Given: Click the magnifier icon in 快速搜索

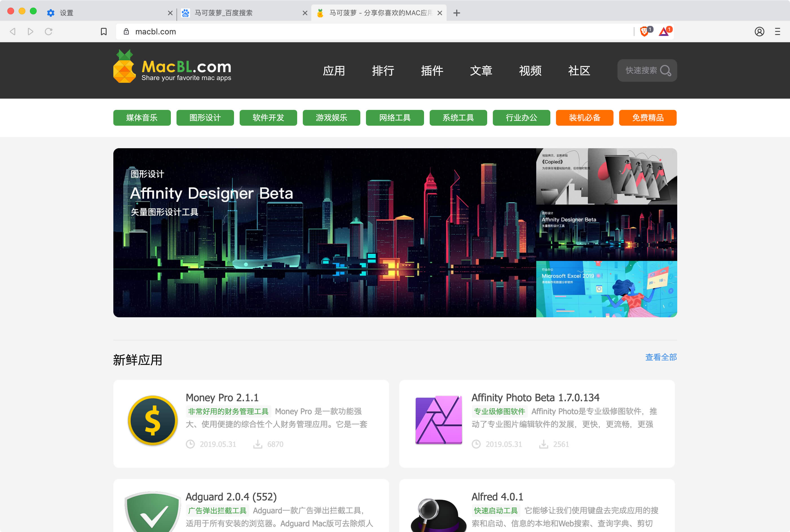Looking at the screenshot, I should click(x=665, y=70).
